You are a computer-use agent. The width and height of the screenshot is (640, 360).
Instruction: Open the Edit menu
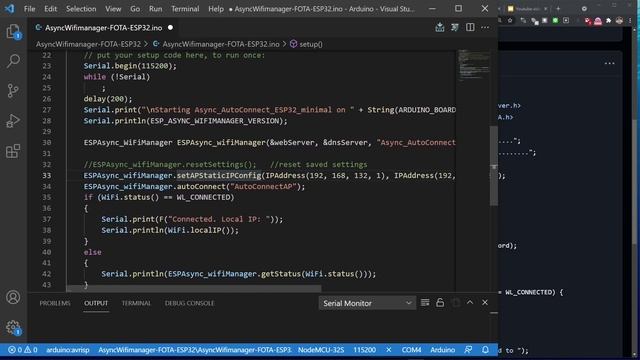pyautogui.click(x=51, y=9)
